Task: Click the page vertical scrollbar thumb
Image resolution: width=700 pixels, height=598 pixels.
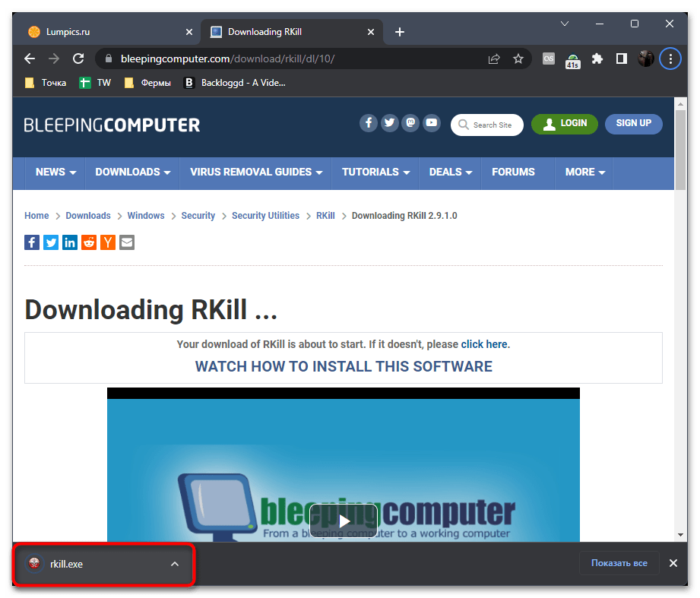Action: (x=680, y=150)
